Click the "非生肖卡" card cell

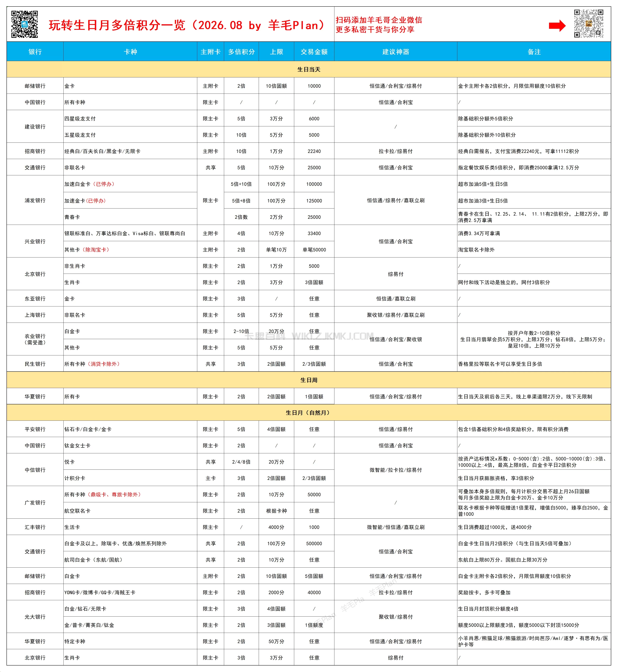point(130,266)
